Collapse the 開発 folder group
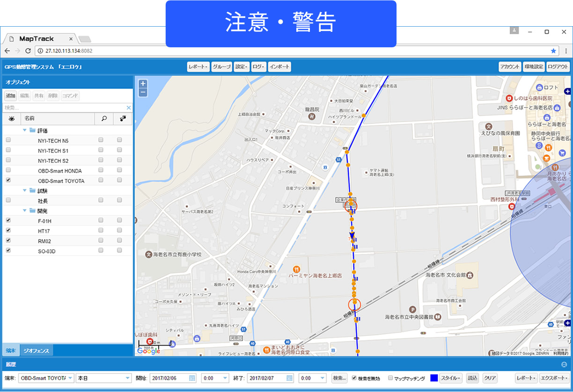The height and width of the screenshot is (392, 573). (24, 211)
